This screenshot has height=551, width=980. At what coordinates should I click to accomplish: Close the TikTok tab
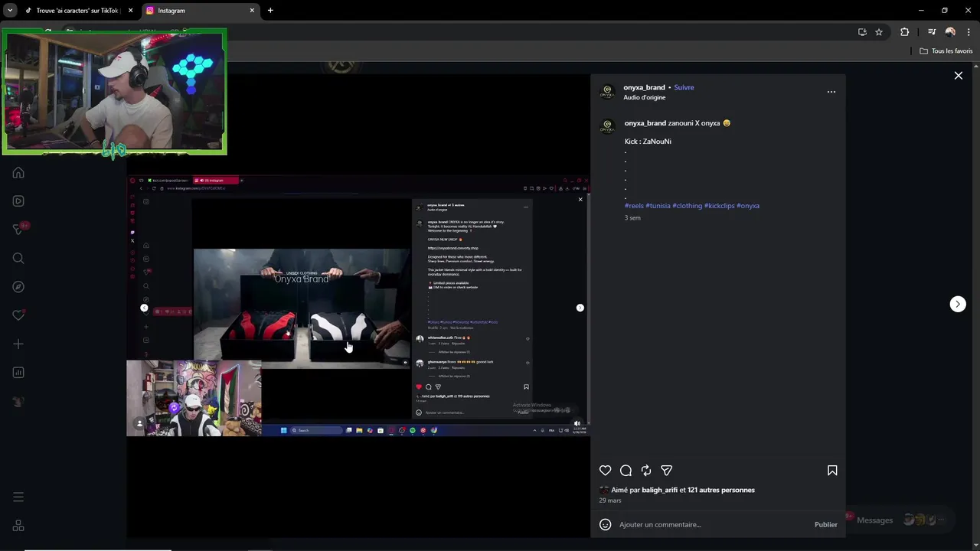130,11
